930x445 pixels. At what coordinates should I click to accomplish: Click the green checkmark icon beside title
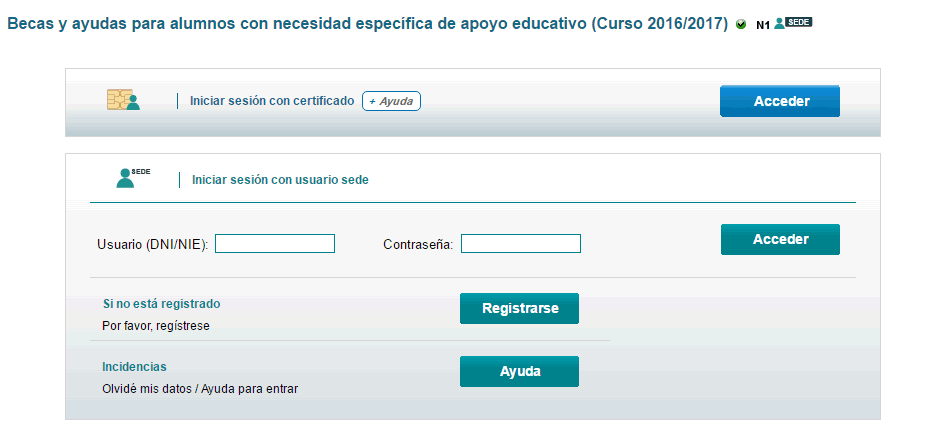click(741, 24)
